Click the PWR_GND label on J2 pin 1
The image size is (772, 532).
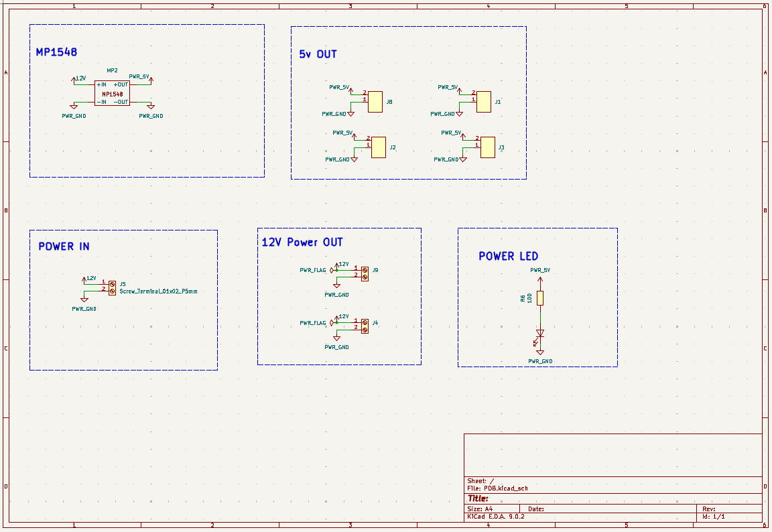point(338,160)
